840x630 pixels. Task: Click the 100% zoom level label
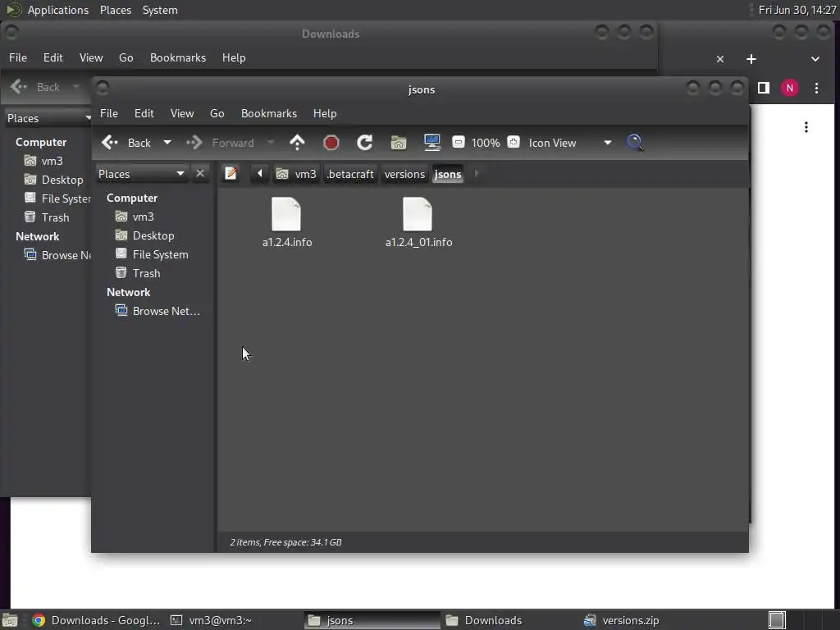pyautogui.click(x=486, y=143)
